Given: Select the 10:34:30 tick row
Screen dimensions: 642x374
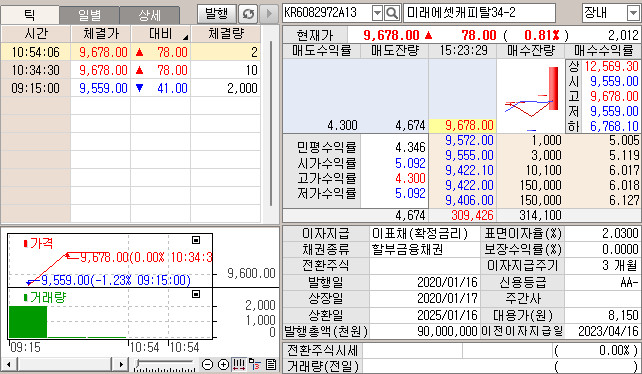Looking at the screenshot, I should 131,70.
